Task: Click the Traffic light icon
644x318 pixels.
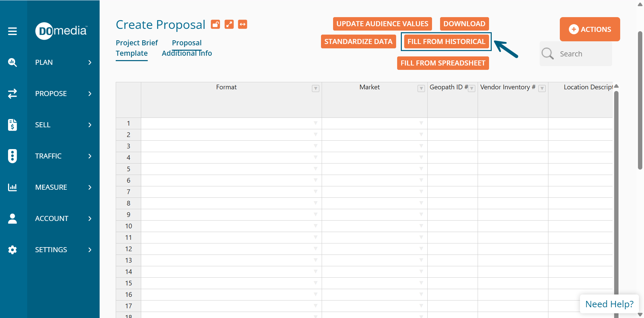Action: pyautogui.click(x=12, y=156)
